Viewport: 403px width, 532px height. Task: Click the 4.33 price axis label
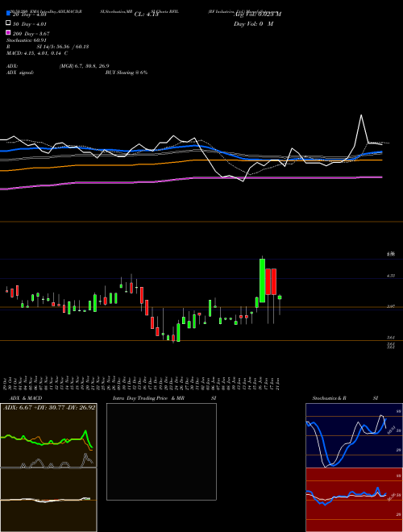[x=391, y=276]
